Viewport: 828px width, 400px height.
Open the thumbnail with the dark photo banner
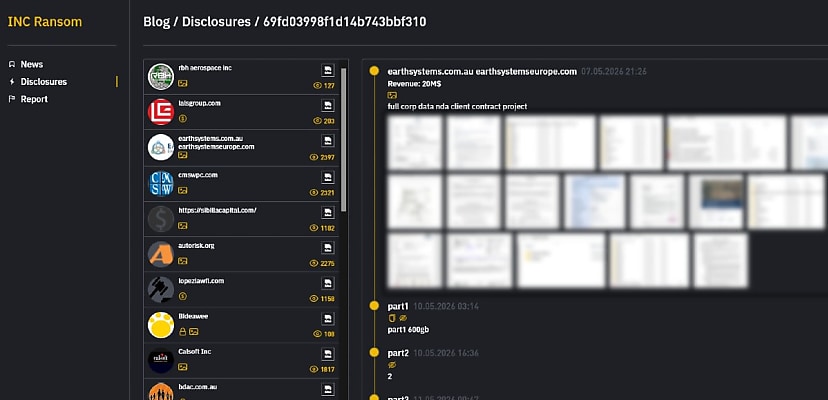pos(716,202)
